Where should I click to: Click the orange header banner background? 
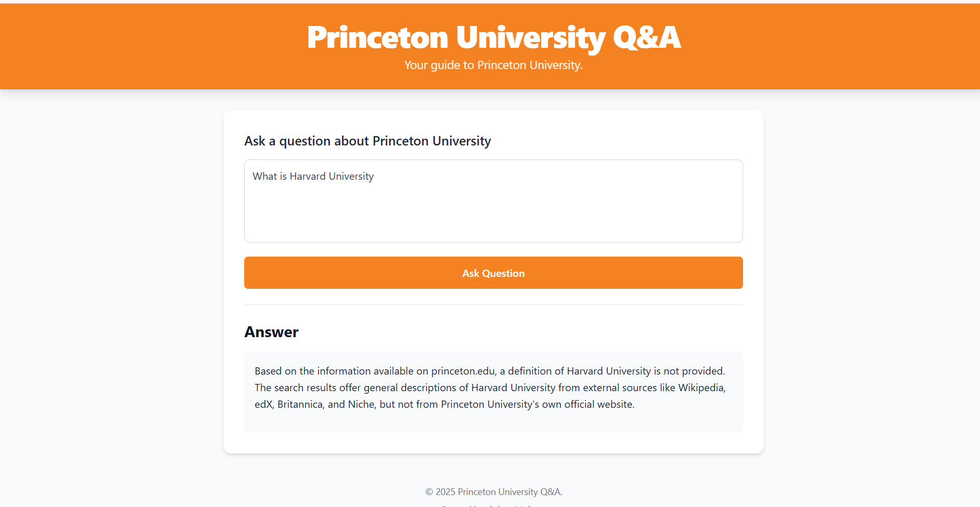[156, 47]
